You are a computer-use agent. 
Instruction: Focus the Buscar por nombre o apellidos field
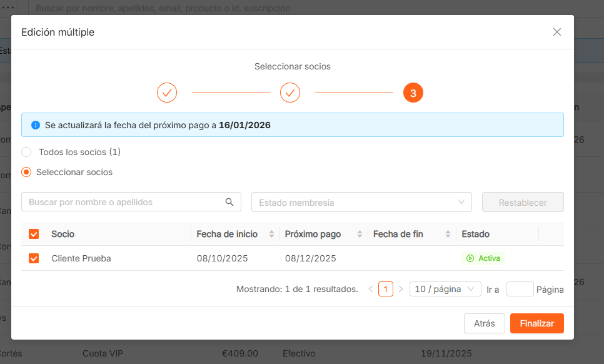(x=125, y=202)
